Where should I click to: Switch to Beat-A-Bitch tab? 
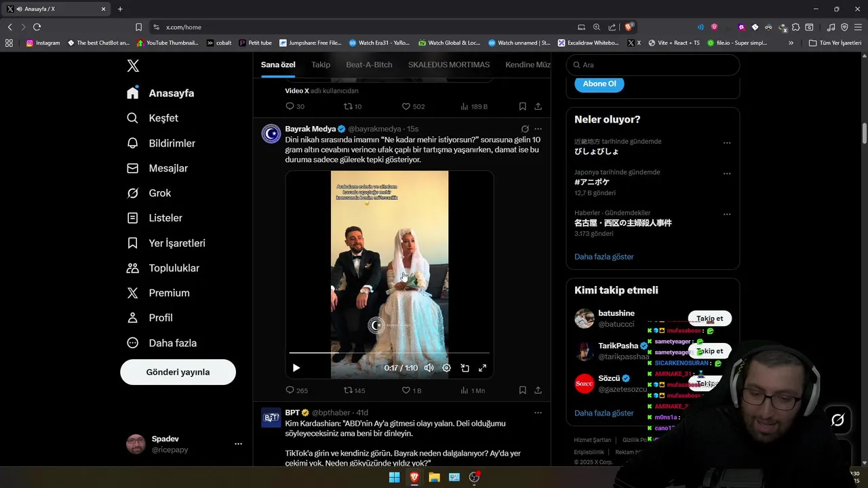[369, 64]
